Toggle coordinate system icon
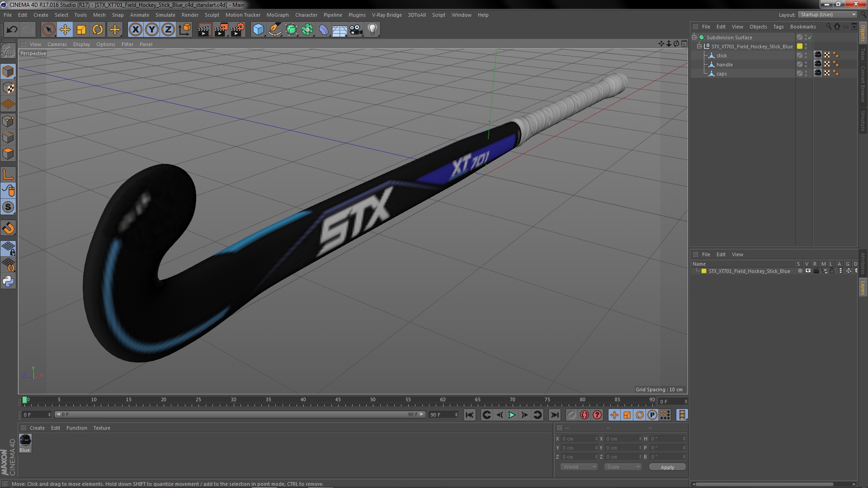The width and height of the screenshot is (868, 488). tap(184, 30)
